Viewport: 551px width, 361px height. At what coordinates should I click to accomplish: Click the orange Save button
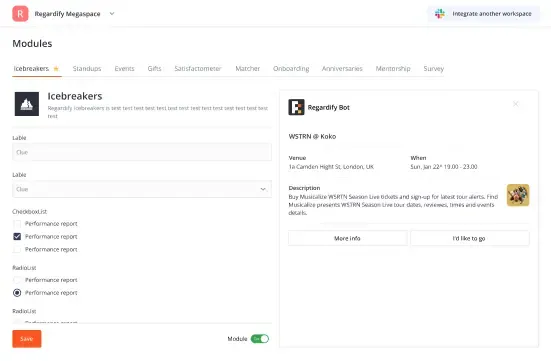point(27,339)
